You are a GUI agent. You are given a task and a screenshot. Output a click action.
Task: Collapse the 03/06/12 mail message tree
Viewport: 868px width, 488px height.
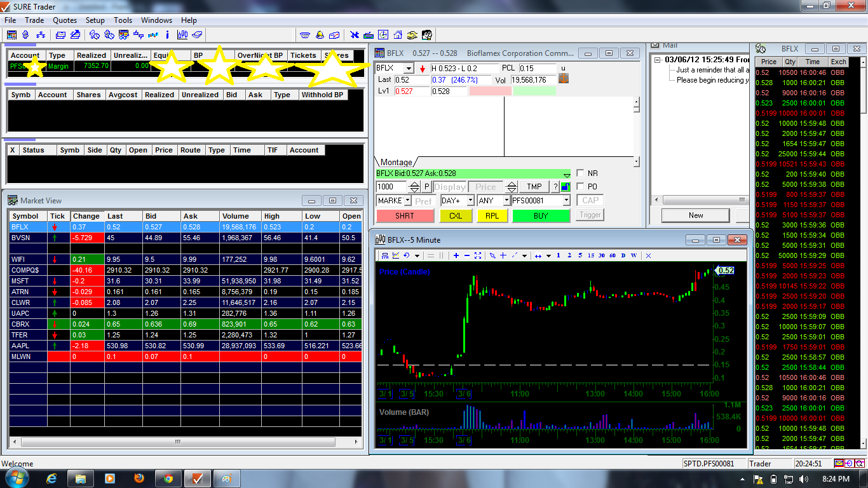click(658, 60)
